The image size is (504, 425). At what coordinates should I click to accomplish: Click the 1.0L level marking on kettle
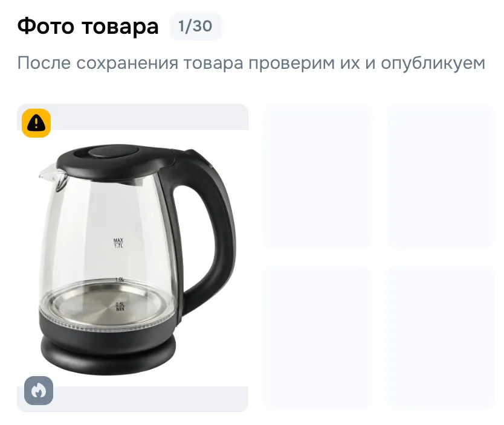tap(120, 280)
